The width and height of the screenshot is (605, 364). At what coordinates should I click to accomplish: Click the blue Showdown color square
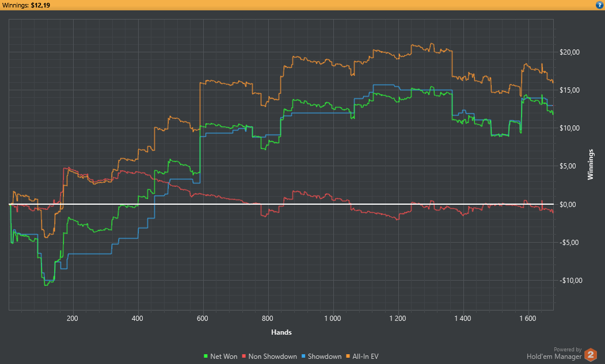coord(303,357)
